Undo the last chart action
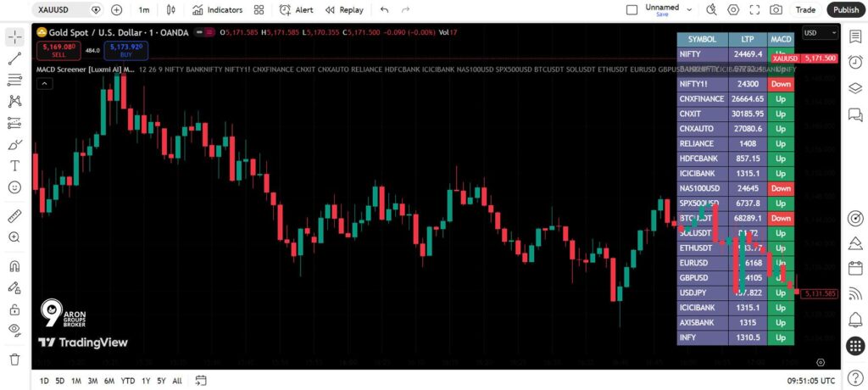Viewport: 868px width, 390px height. coord(384,9)
